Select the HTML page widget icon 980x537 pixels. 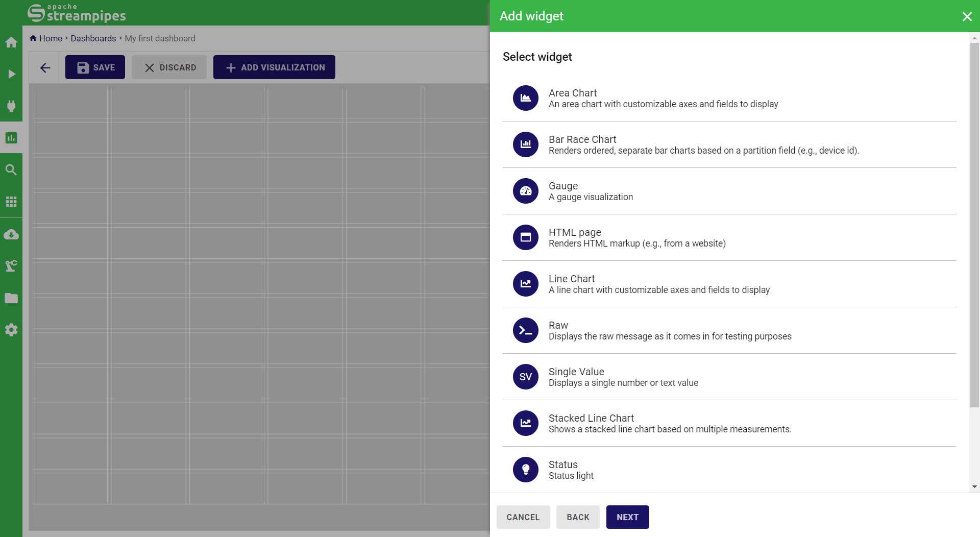click(x=525, y=237)
